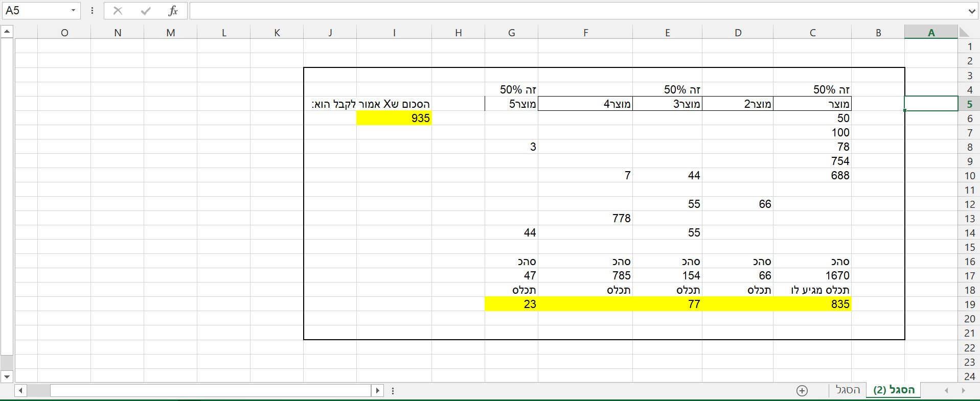Select row 12 header
The width and height of the screenshot is (980, 401).
pos(969,204)
